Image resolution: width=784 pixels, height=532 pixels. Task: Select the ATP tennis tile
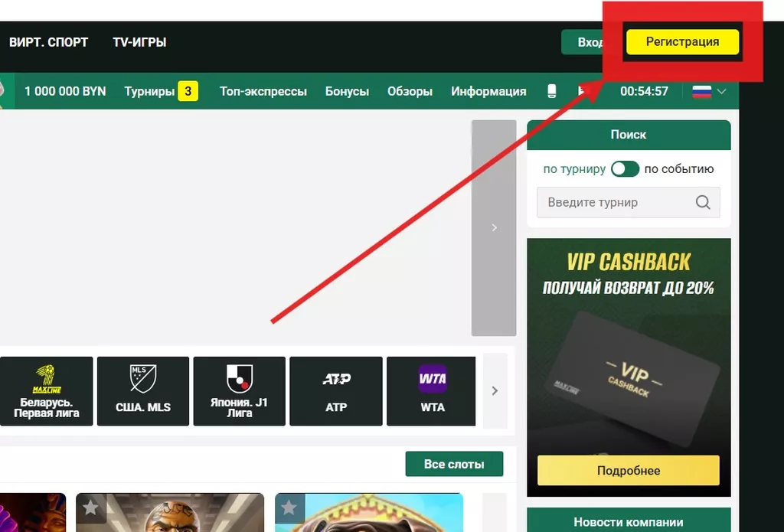336,391
